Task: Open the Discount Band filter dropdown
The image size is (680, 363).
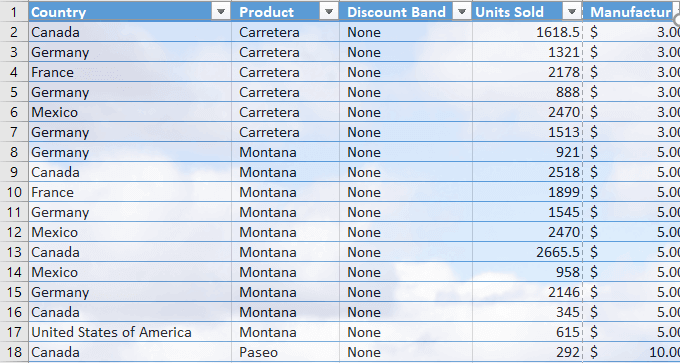Action: (462, 12)
